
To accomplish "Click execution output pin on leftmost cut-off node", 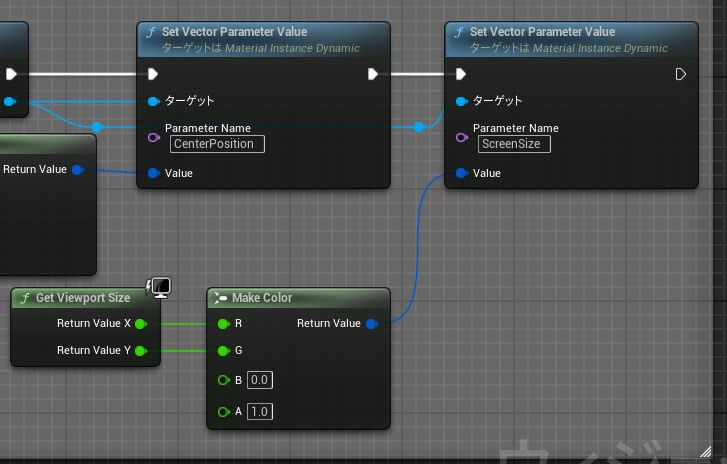I will tap(11, 74).
